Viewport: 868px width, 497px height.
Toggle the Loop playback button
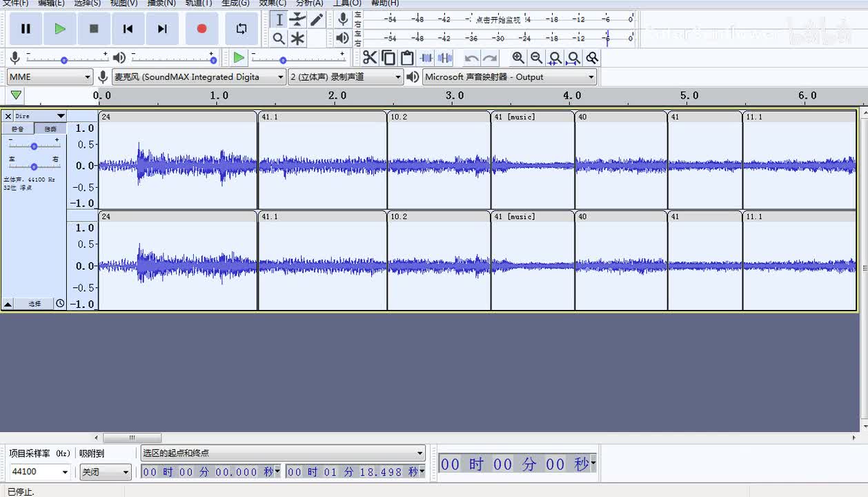tap(241, 28)
